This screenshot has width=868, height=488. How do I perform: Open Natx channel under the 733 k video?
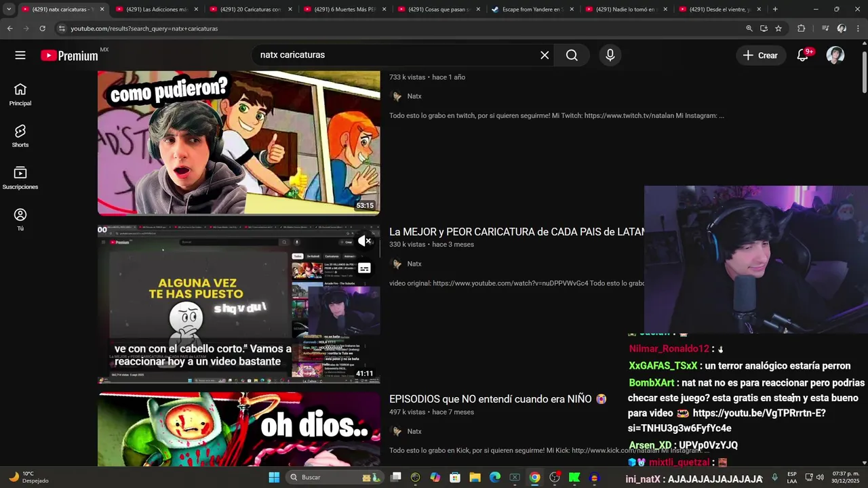pos(414,96)
